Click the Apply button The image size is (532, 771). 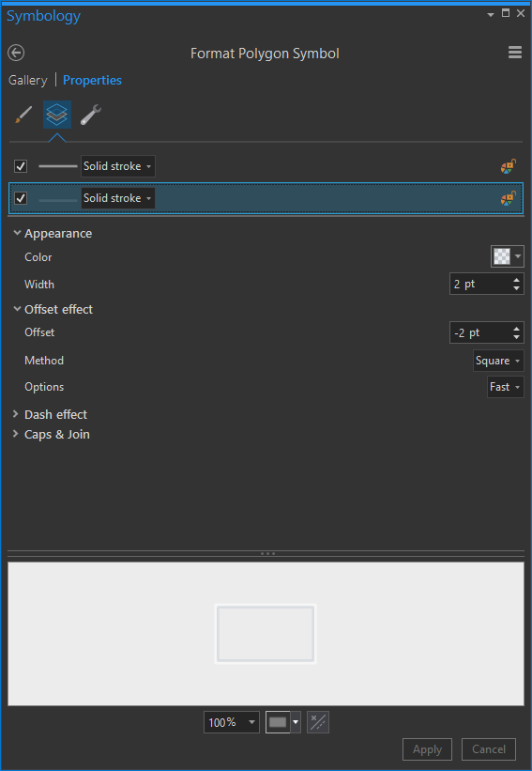(x=427, y=749)
